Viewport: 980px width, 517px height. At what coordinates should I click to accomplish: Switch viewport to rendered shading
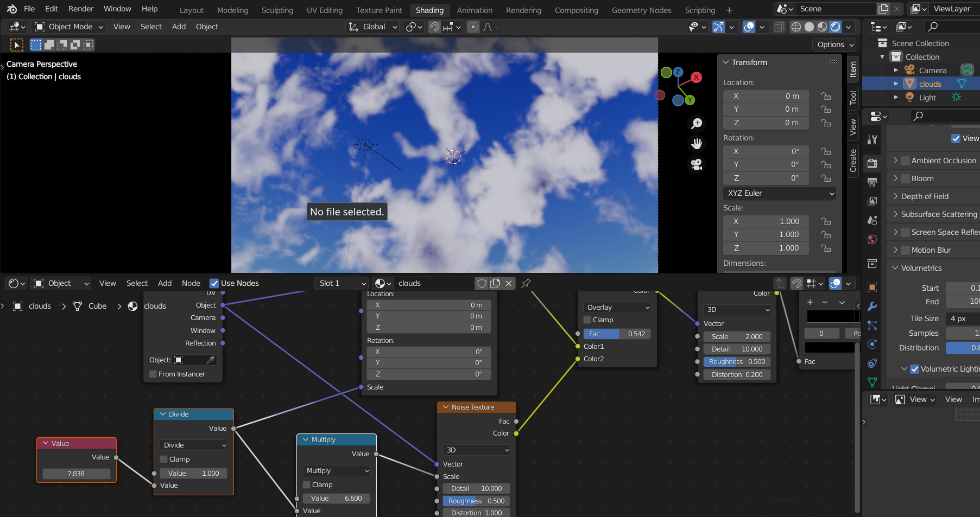835,27
